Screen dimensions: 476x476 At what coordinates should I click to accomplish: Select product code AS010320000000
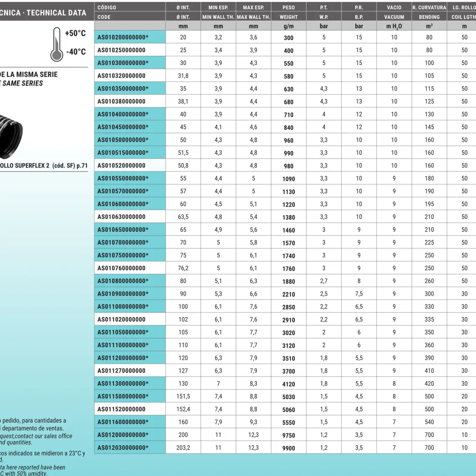point(122,76)
